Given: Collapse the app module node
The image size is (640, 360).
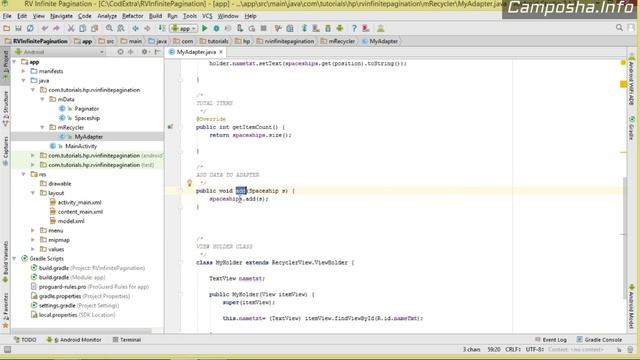Looking at the screenshot, I should pyautogui.click(x=15, y=62).
